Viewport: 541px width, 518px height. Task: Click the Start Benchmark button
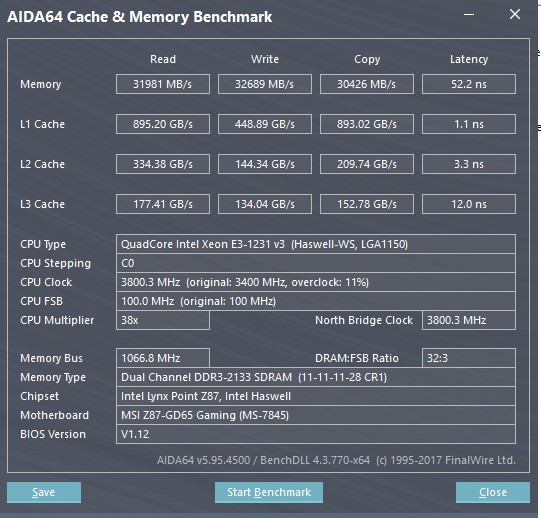(269, 492)
